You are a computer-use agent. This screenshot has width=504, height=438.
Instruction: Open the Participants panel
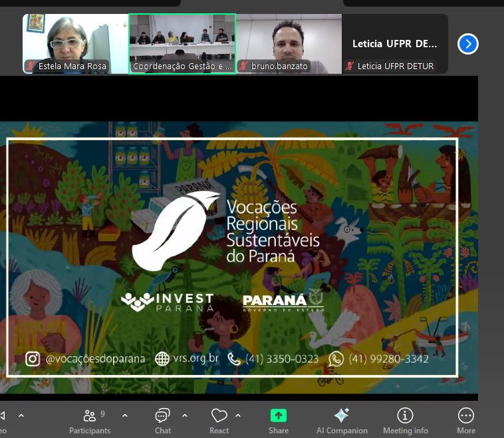pyautogui.click(x=90, y=421)
